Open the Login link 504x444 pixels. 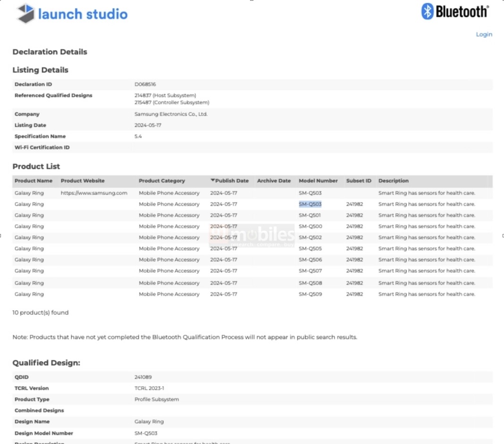pyautogui.click(x=484, y=34)
